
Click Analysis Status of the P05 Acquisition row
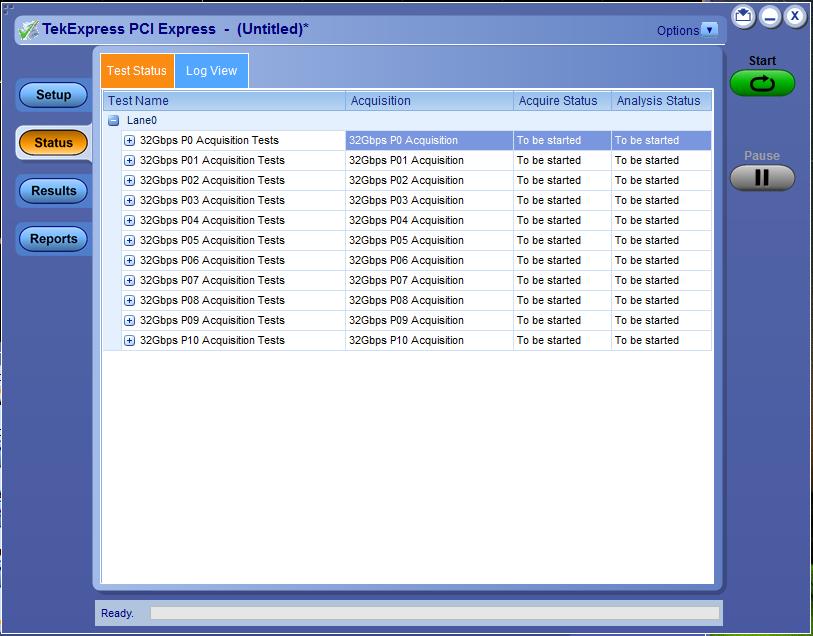662,241
